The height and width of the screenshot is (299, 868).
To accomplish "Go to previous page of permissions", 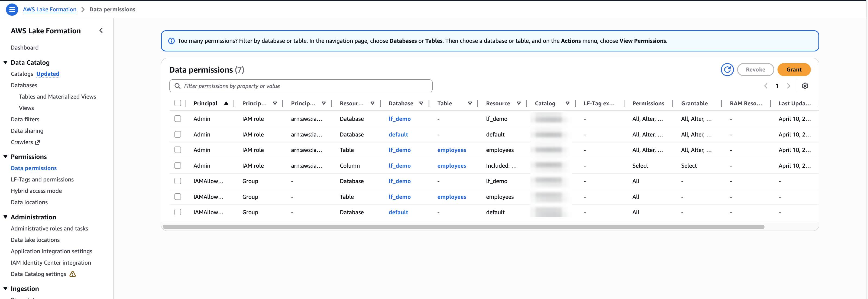I will coord(766,86).
